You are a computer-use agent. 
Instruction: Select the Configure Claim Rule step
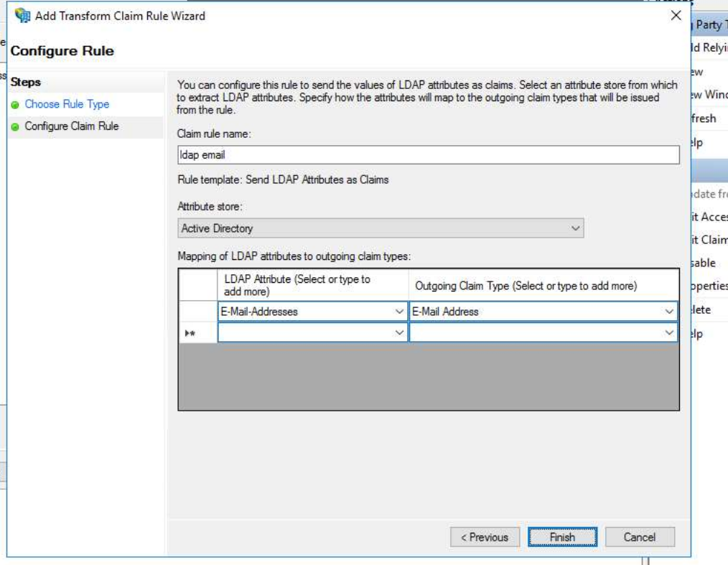click(x=72, y=126)
